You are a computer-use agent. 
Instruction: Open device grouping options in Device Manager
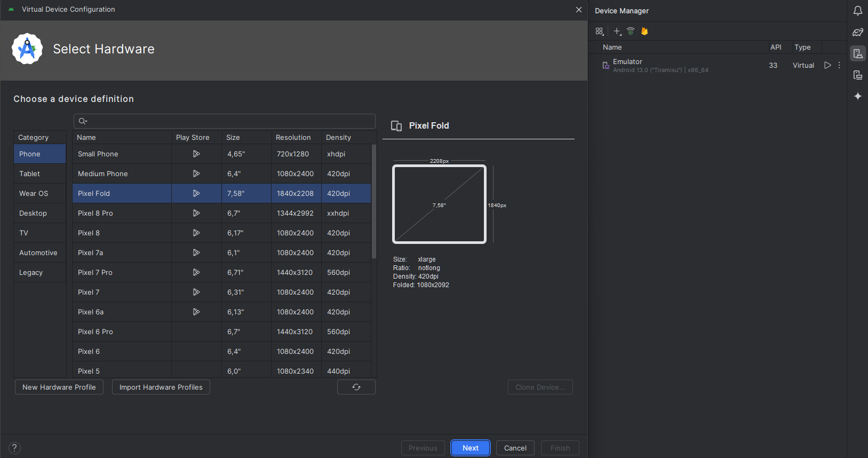(x=600, y=31)
